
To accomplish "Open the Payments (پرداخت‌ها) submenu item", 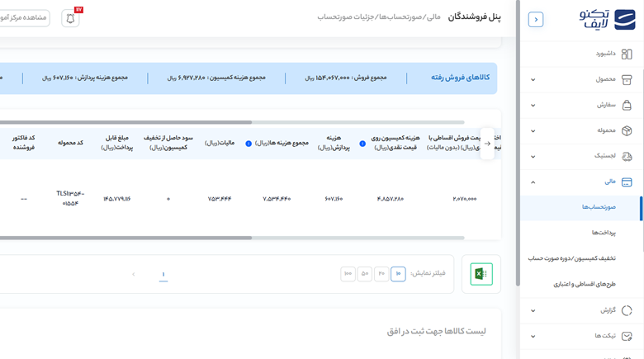I will 604,233.
